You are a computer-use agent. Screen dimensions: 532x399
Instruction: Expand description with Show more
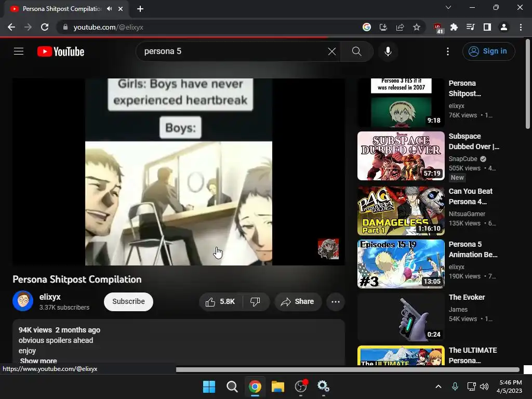tap(38, 361)
